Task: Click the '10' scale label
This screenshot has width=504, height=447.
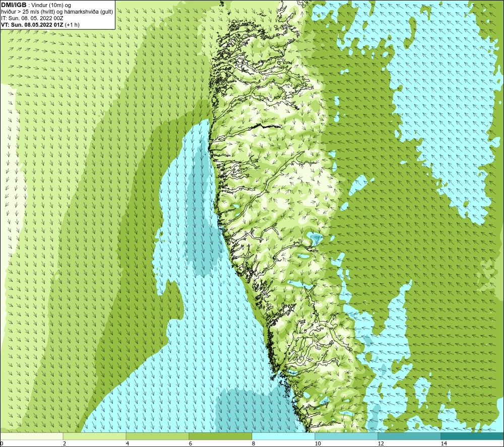Action: click(x=318, y=443)
